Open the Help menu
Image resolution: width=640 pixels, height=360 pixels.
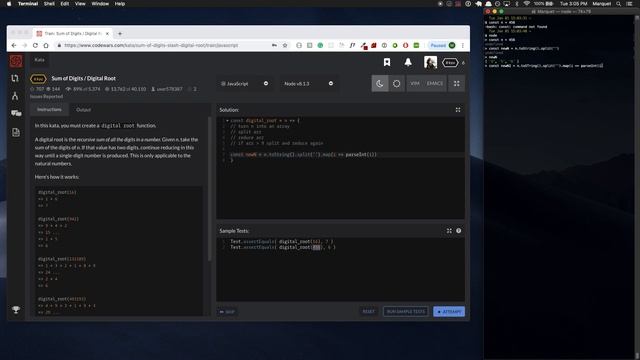120,4
